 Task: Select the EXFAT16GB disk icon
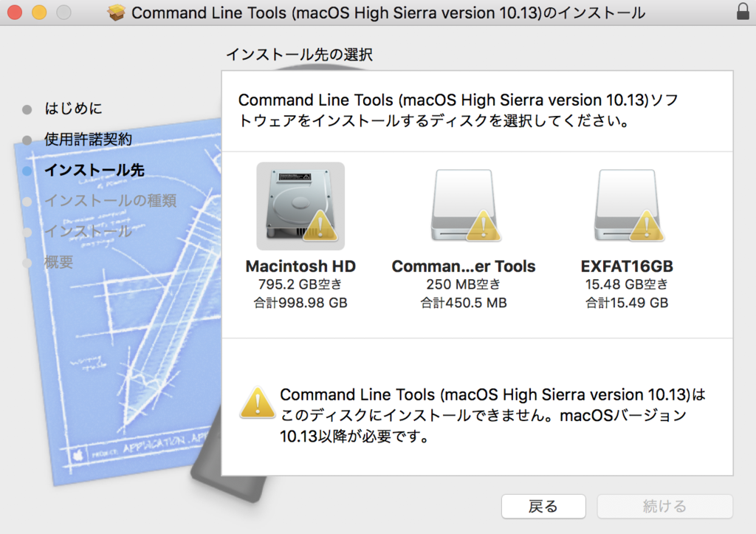[x=628, y=205]
